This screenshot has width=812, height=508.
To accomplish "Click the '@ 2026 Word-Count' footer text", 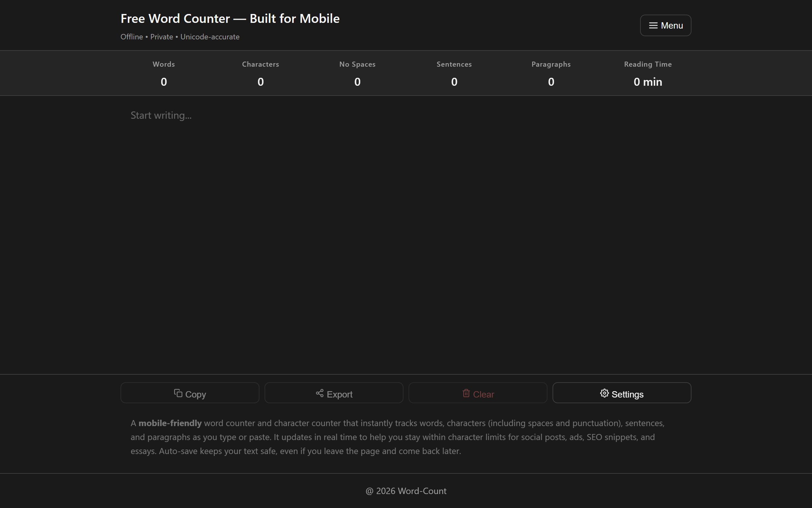I will click(406, 491).
